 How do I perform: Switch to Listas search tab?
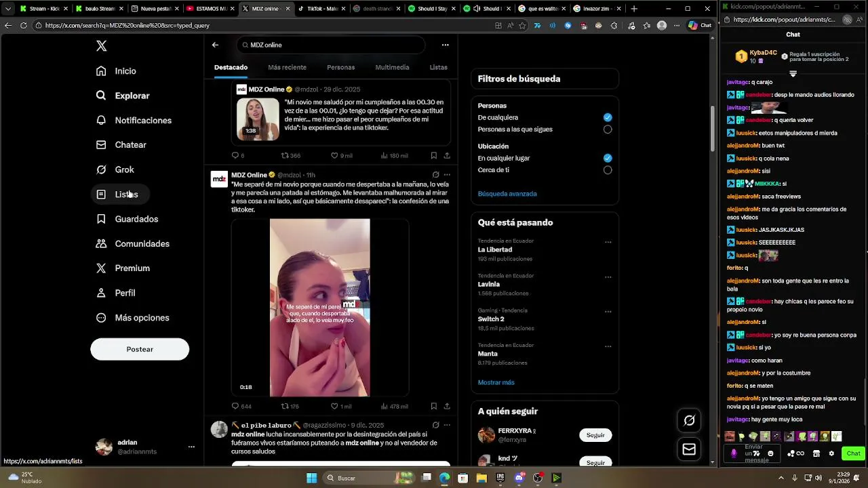tap(438, 67)
